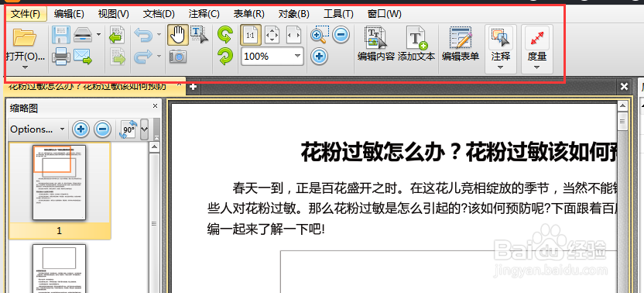Open the 对象(B) menu
Image resolution: width=644 pixels, height=293 pixels.
coord(293,14)
